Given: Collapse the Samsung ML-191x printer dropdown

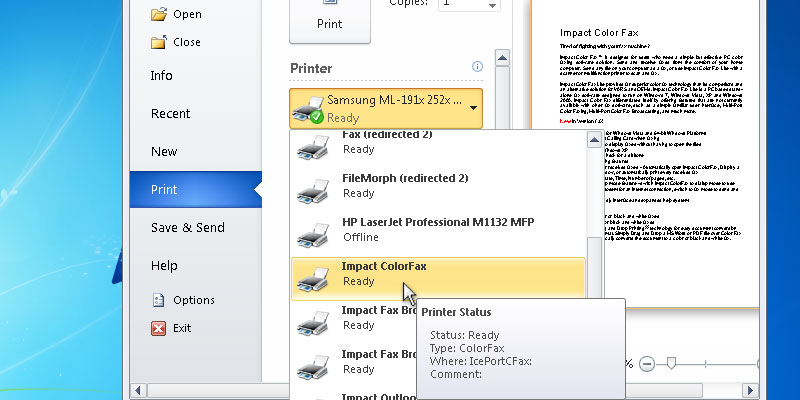Looking at the screenshot, I should click(x=473, y=108).
